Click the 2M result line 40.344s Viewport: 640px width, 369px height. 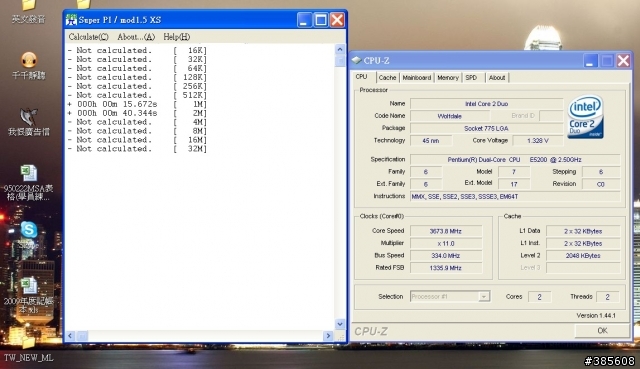[137, 113]
